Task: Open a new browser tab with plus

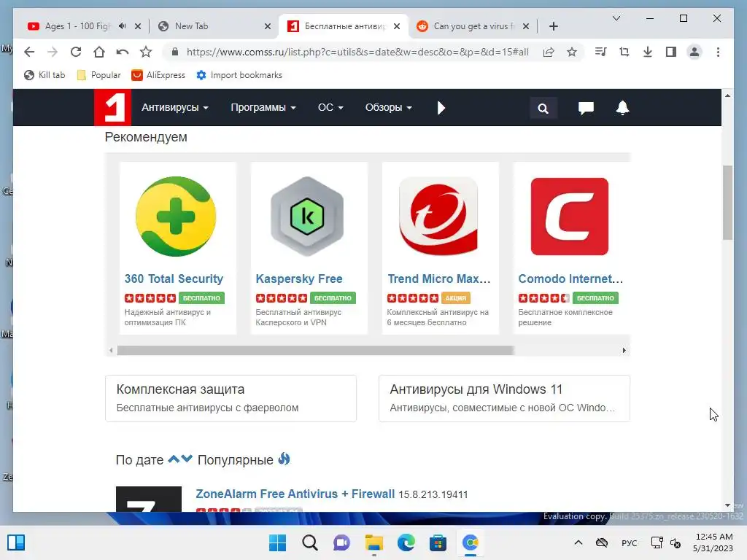Action: [x=553, y=26]
